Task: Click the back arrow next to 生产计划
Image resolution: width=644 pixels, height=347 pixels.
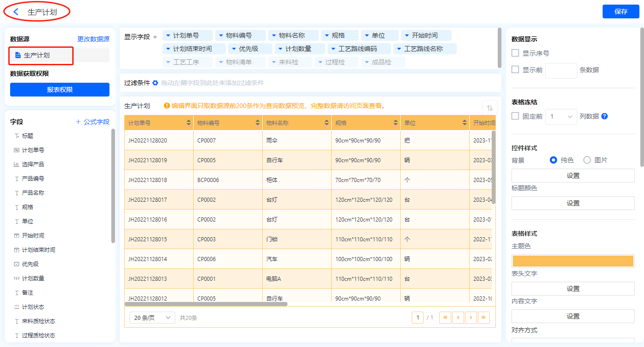Action: coord(16,12)
